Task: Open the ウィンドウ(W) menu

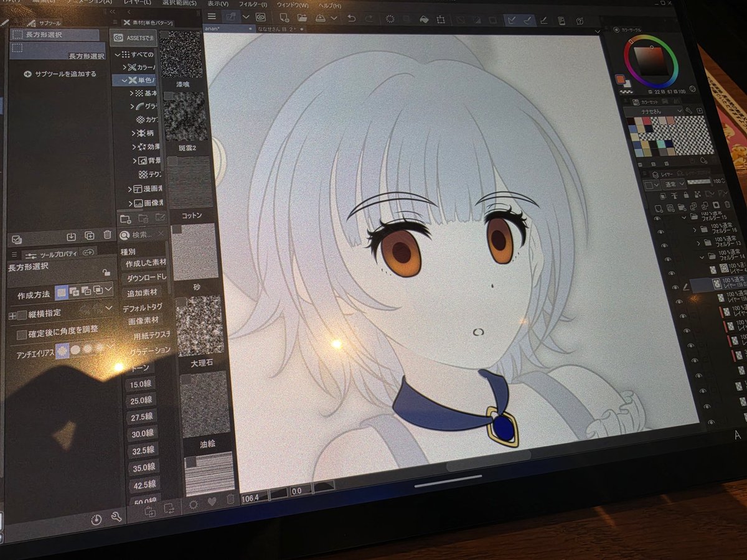Action: [292, 5]
